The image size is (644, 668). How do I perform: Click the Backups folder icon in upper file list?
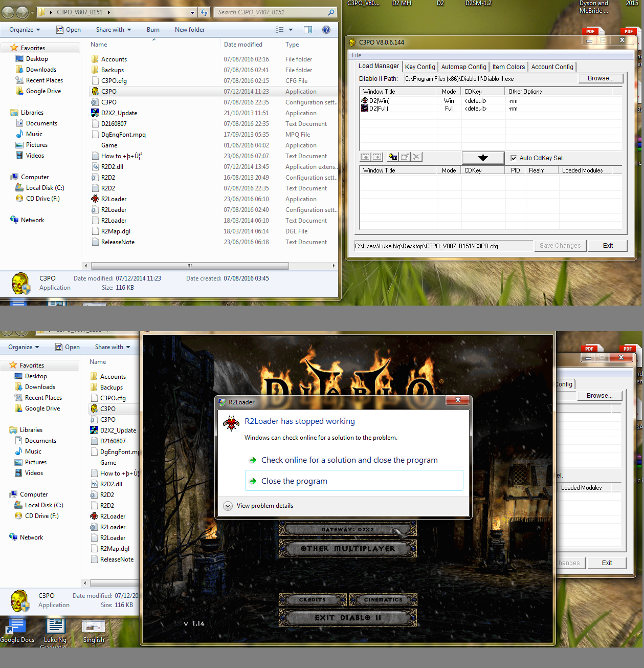(x=95, y=70)
